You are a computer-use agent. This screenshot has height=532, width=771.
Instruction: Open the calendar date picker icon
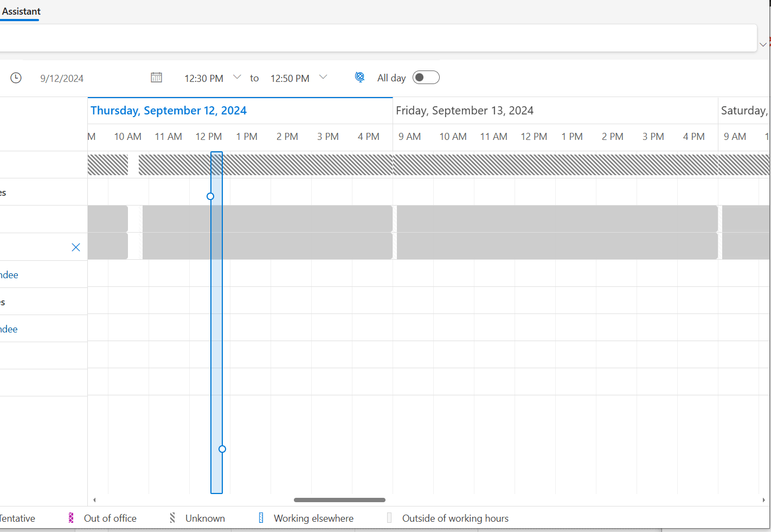tap(156, 77)
